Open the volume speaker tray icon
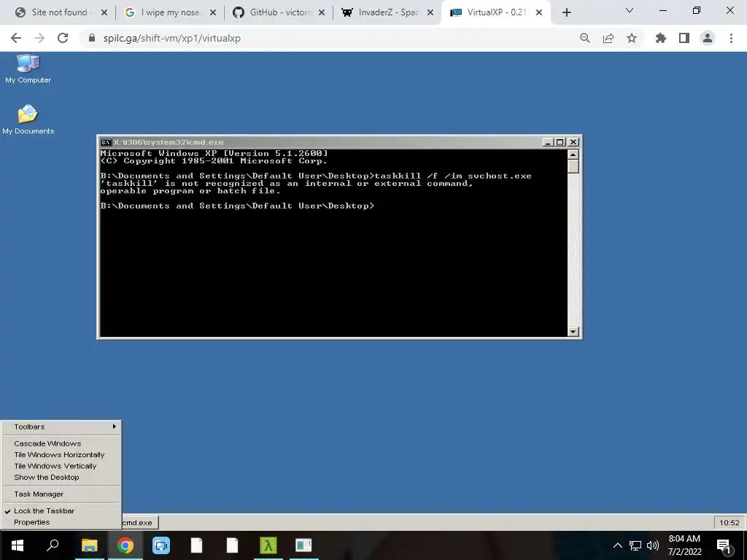This screenshot has height=560, width=747. [653, 545]
